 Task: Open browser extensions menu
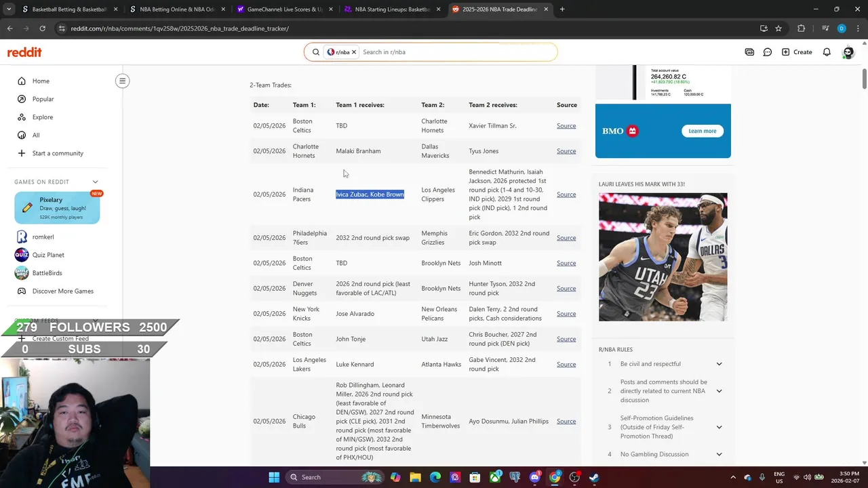click(801, 28)
